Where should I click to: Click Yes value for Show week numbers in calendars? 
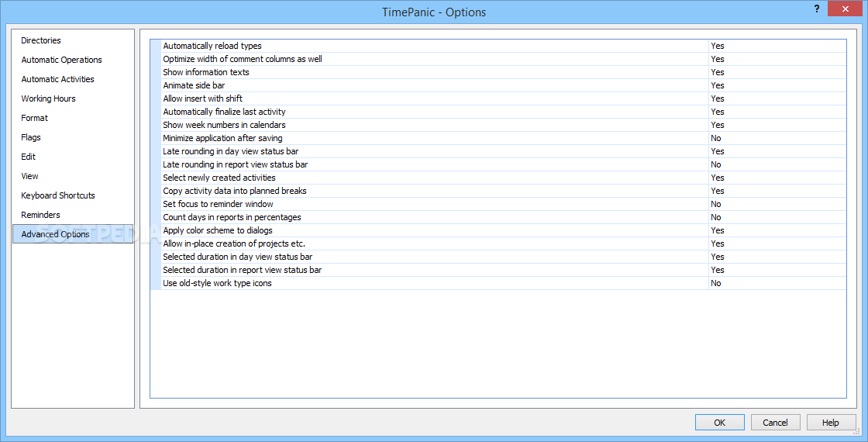(777, 125)
